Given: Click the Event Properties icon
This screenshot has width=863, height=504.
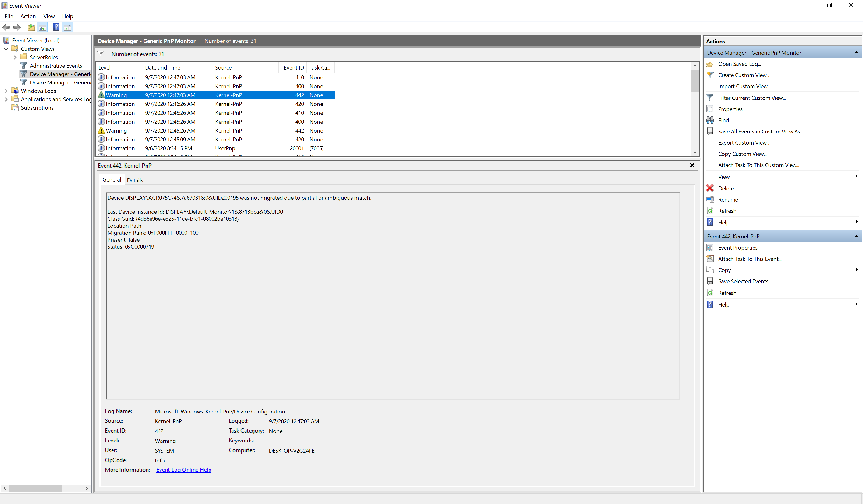Looking at the screenshot, I should click(x=710, y=248).
